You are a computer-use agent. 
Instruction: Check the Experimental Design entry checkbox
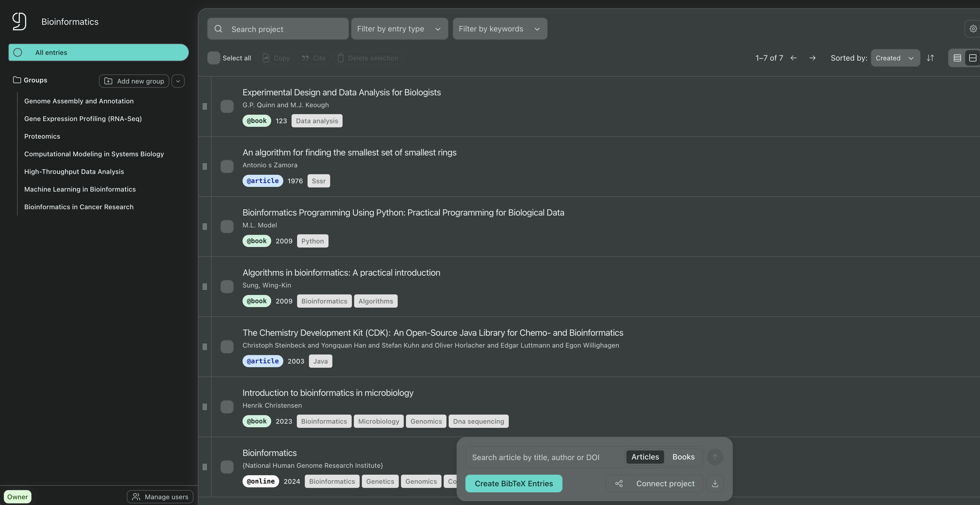pyautogui.click(x=227, y=107)
